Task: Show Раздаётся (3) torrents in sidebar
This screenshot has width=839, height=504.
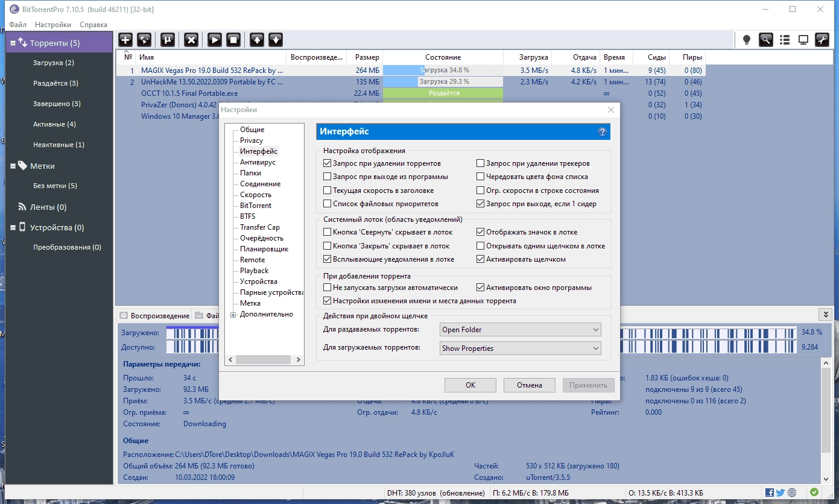Action: click(x=55, y=83)
